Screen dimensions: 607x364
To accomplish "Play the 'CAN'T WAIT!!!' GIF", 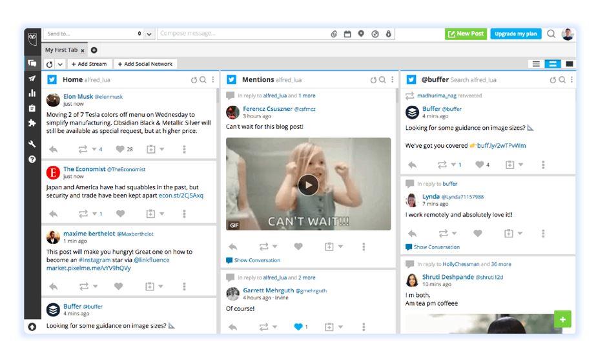I will pyautogui.click(x=308, y=185).
